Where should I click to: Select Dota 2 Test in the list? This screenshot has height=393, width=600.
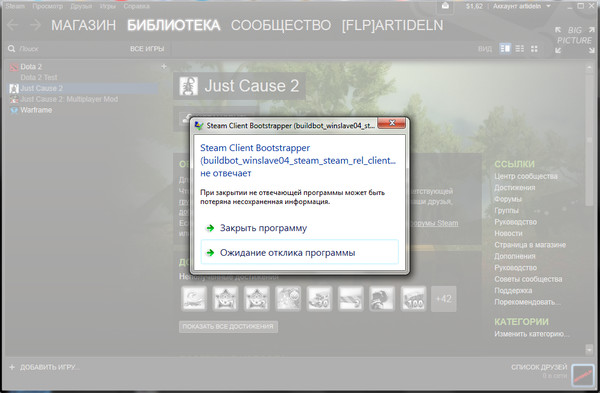click(39, 77)
